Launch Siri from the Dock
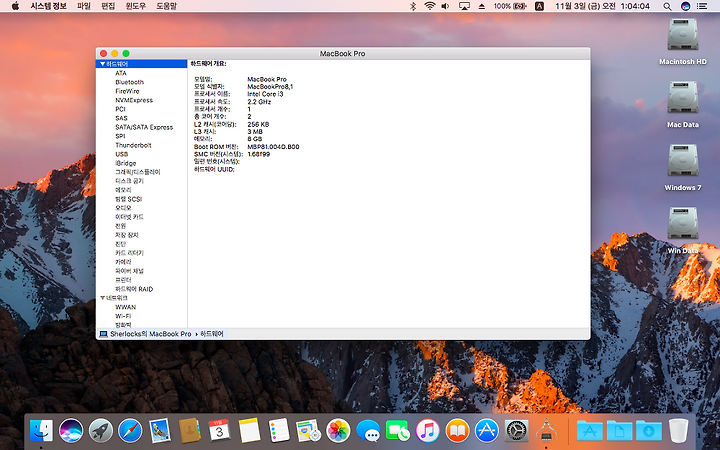The height and width of the screenshot is (450, 720). click(71, 431)
